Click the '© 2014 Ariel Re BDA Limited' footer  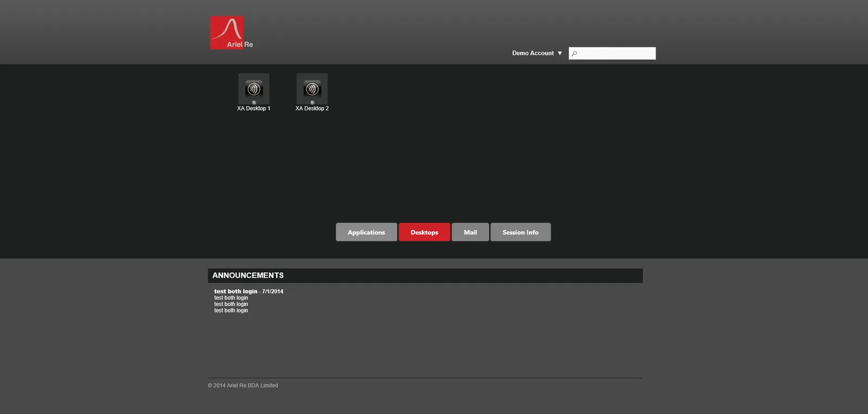point(242,385)
